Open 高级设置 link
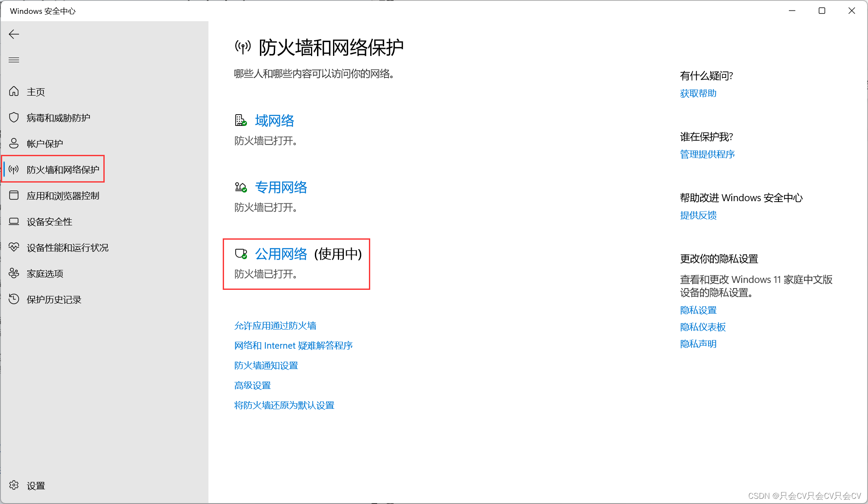 252,385
